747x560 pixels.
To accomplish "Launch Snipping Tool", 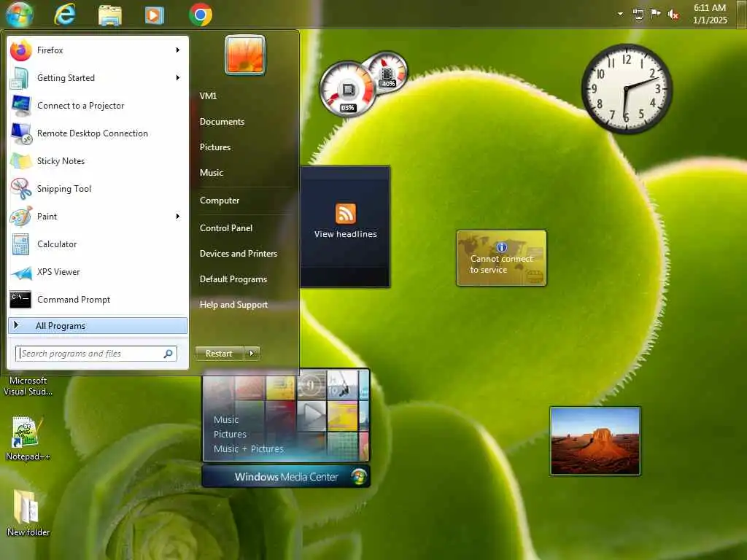I will 98,189.
